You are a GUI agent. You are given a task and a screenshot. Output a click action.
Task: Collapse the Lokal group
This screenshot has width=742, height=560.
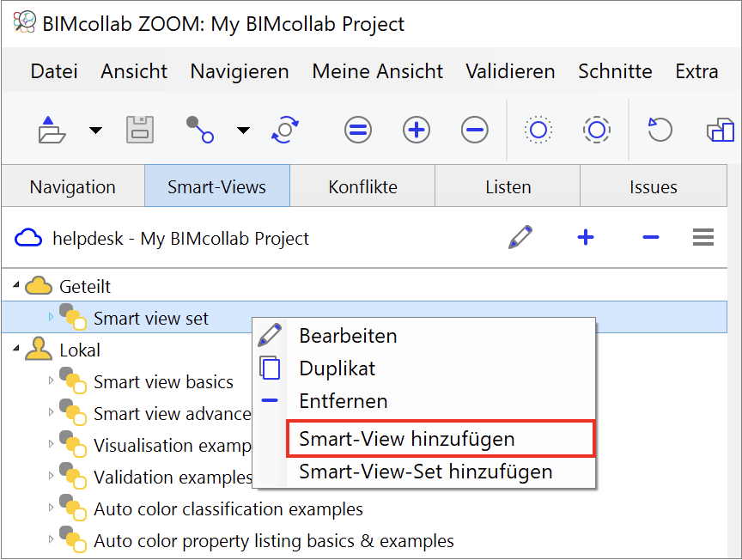(x=16, y=349)
